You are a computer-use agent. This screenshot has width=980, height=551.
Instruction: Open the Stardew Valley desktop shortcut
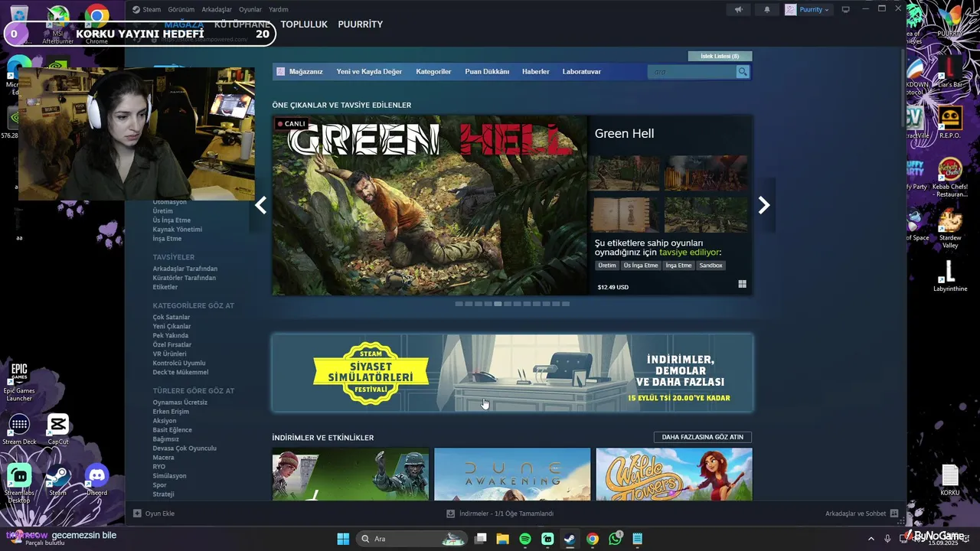950,227
